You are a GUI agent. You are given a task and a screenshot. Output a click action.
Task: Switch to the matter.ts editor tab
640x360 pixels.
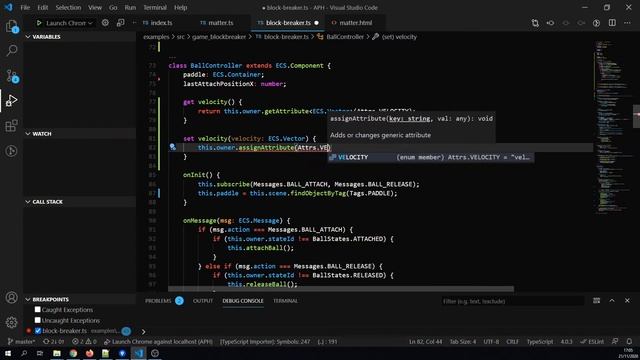(x=220, y=23)
